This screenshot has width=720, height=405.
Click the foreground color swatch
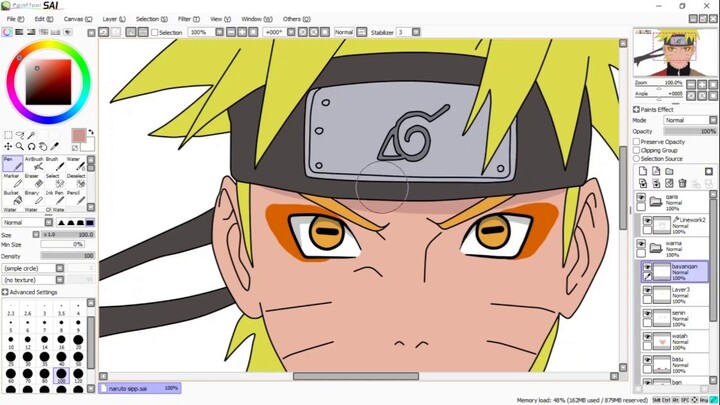coord(79,135)
